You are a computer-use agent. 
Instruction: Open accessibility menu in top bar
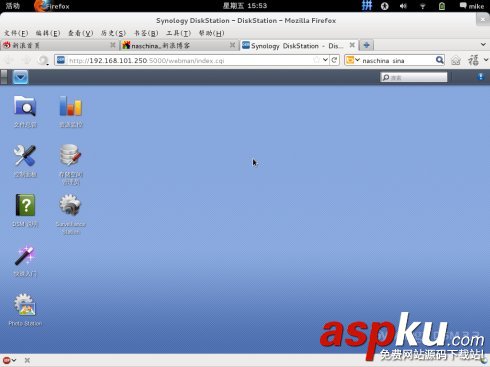click(x=385, y=6)
